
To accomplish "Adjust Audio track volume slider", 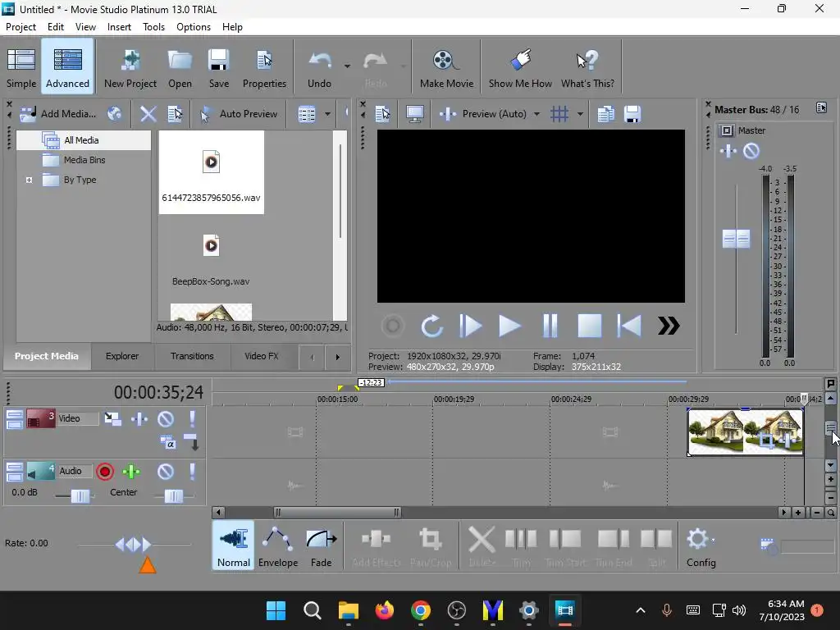I will tap(80, 496).
